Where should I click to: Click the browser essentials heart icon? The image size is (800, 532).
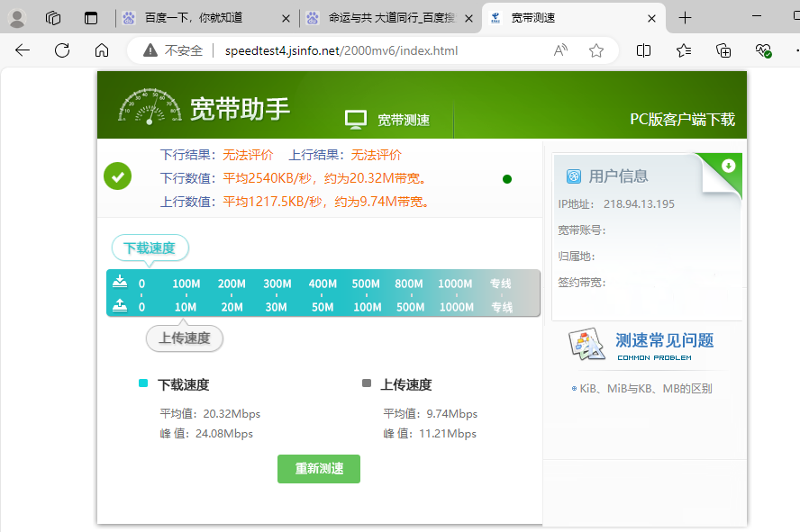pos(763,50)
